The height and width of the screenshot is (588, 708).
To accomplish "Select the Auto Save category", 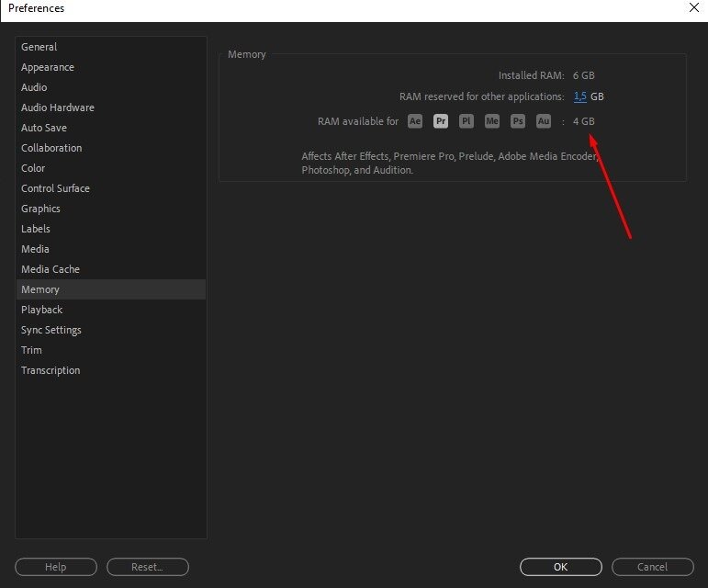I will (x=111, y=128).
